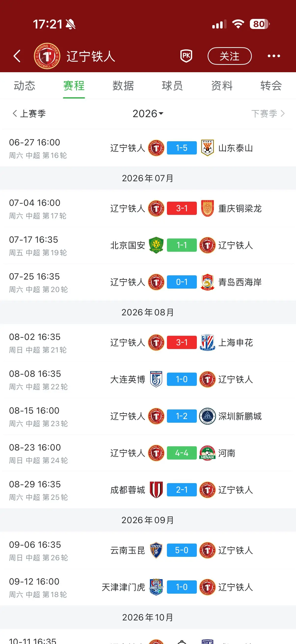
Task: Open the three-dot more options menu
Action: coord(274,56)
